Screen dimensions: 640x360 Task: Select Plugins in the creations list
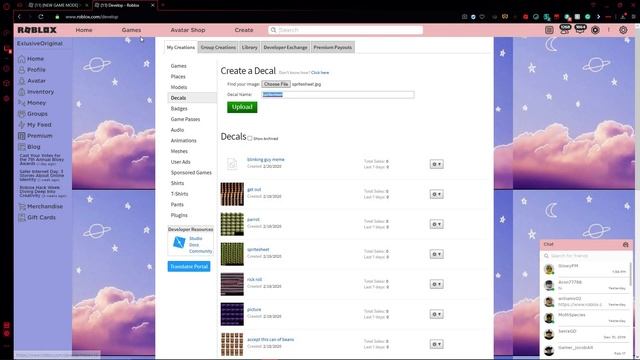[x=179, y=215]
